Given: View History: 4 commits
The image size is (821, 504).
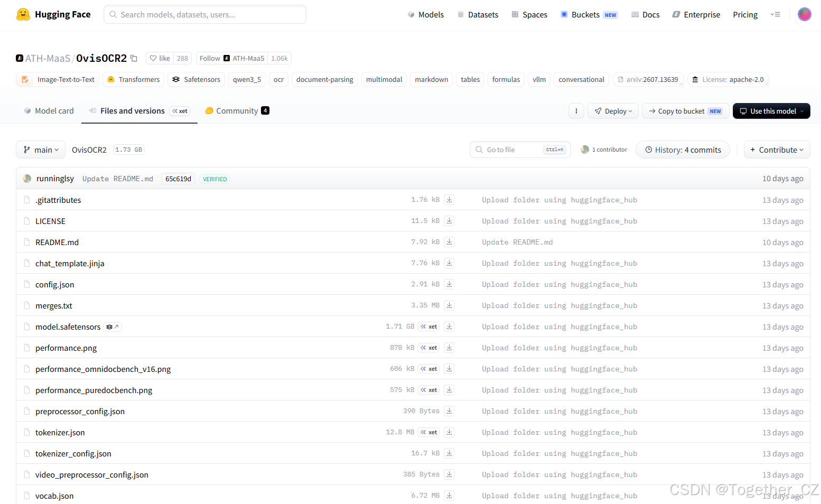Looking at the screenshot, I should [683, 150].
